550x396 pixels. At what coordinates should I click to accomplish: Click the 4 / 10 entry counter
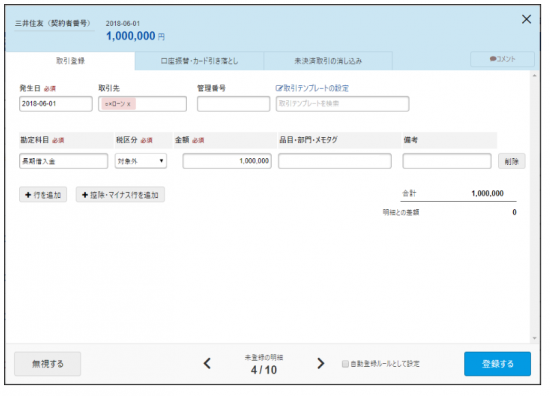[264, 370]
